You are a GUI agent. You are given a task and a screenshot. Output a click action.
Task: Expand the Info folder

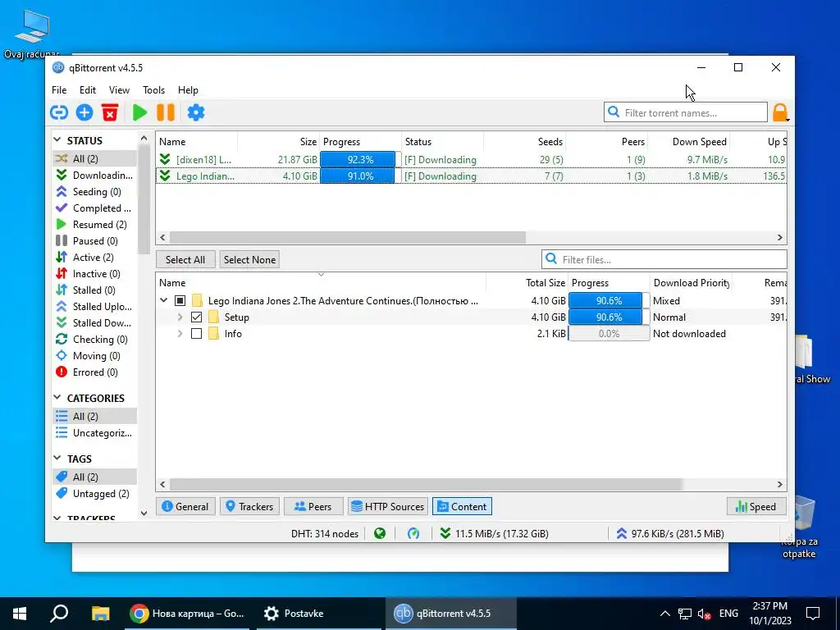(180, 334)
